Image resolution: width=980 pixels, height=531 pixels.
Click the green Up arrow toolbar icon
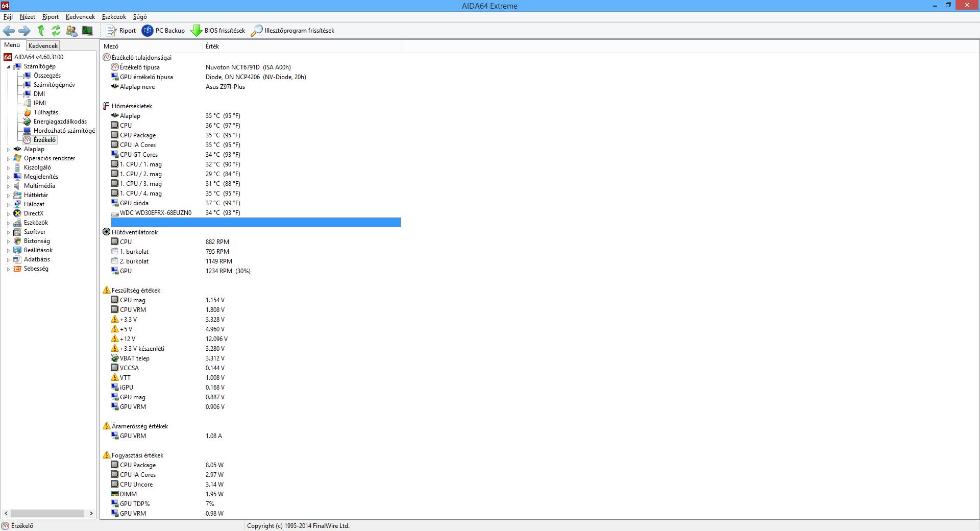(x=41, y=31)
